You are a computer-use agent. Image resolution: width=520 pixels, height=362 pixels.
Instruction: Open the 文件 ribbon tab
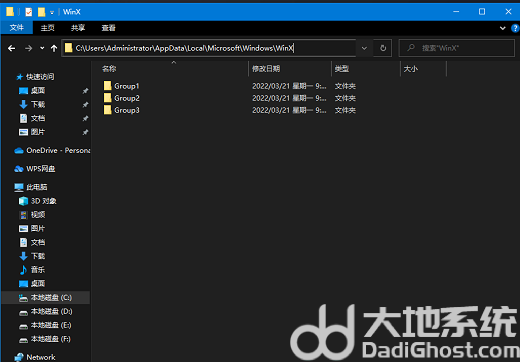[x=17, y=28]
